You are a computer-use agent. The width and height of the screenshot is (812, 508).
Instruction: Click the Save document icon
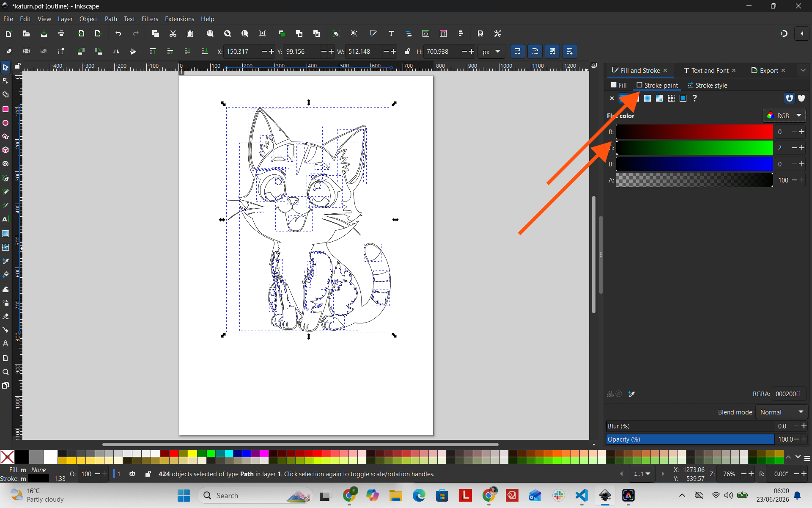pos(44,33)
